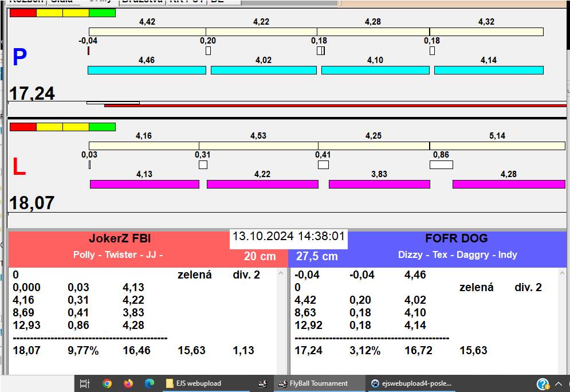Image resolution: width=570 pixels, height=392 pixels.
Task: Switch to the ejswebupload4-posle taskbar window
Action: tap(411, 383)
